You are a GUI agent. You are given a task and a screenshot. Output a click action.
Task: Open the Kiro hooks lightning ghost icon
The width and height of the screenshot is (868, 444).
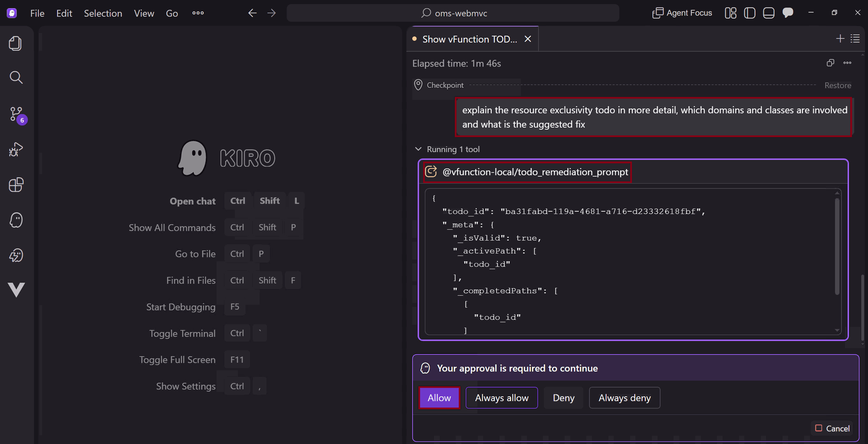coord(16,255)
